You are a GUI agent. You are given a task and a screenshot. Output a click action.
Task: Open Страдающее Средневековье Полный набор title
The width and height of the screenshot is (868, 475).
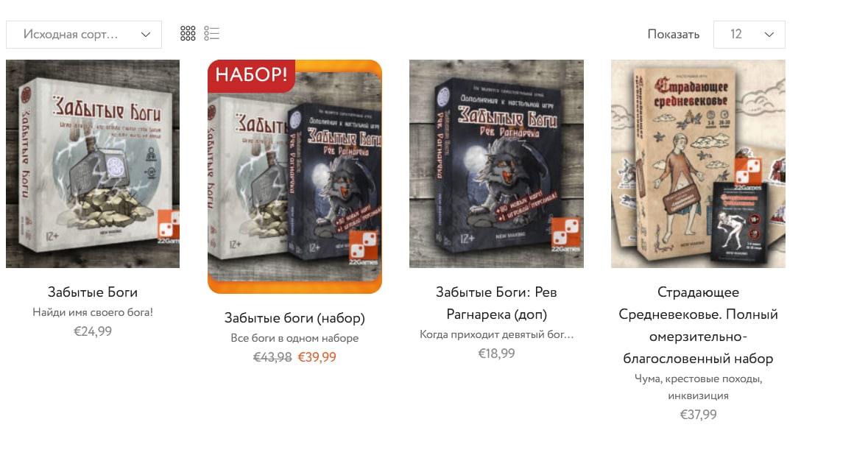pos(698,325)
